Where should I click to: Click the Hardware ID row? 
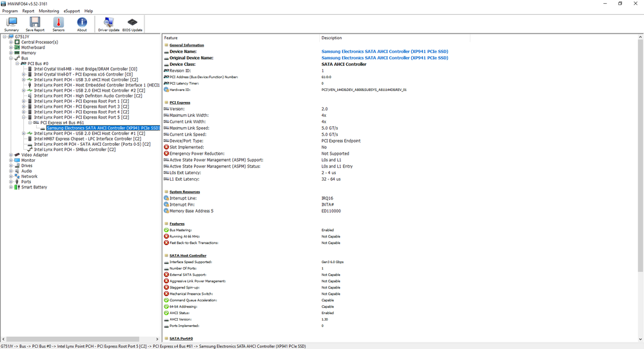pos(317,90)
